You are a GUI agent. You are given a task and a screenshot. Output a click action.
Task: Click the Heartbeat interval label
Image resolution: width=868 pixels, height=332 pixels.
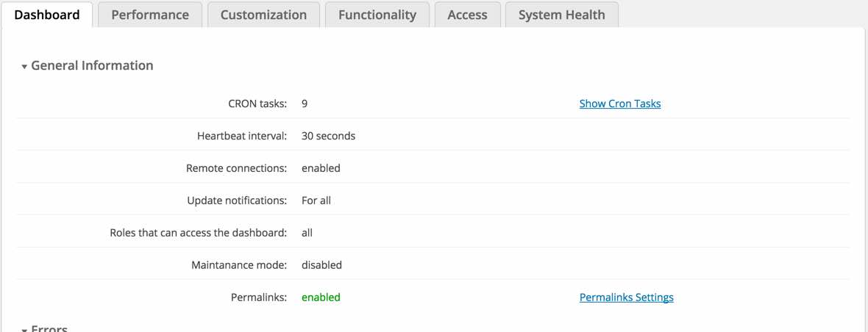click(x=242, y=136)
